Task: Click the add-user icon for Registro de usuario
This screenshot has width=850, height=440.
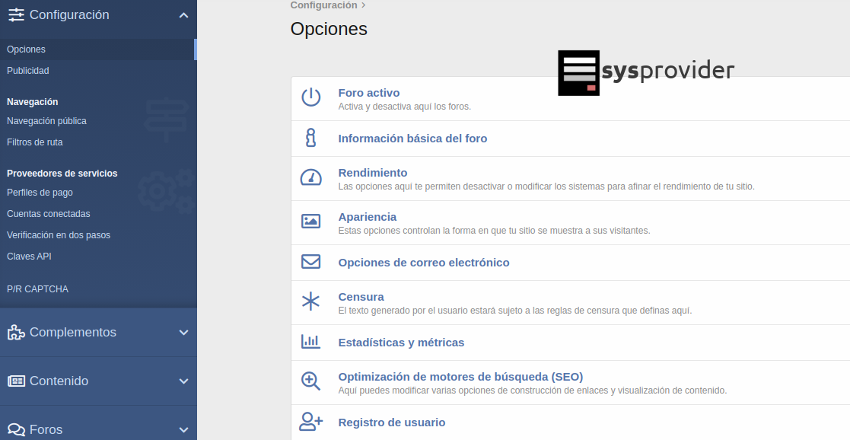Action: [311, 422]
